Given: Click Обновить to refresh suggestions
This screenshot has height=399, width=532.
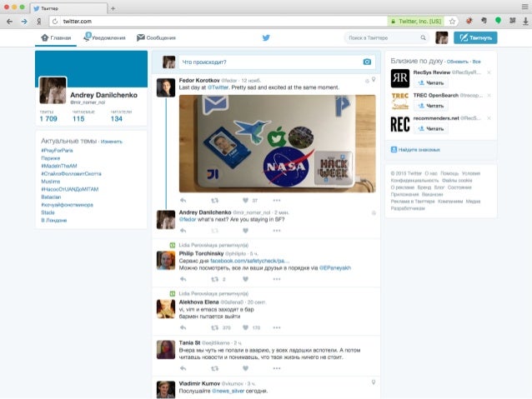Looking at the screenshot, I should coord(457,62).
